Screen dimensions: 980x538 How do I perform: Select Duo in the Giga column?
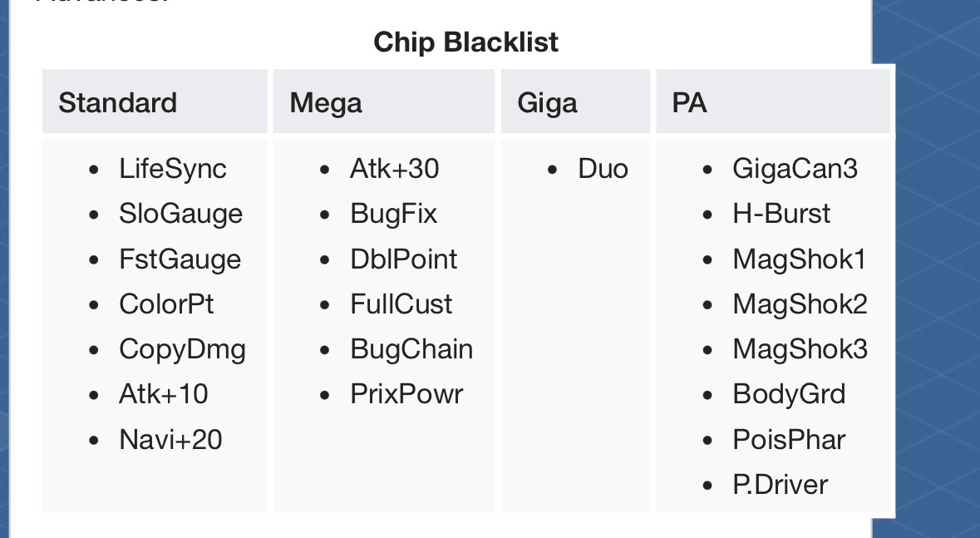click(603, 169)
